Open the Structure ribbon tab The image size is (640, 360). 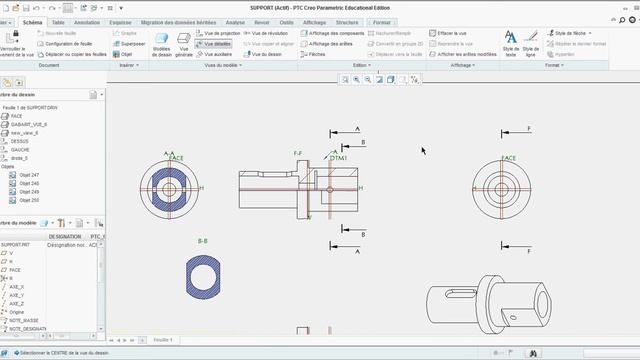(x=347, y=22)
